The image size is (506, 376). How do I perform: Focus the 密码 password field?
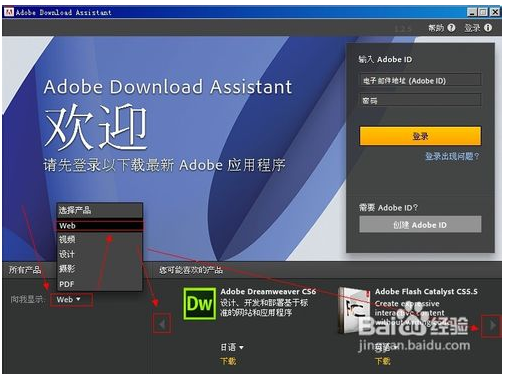[x=420, y=100]
